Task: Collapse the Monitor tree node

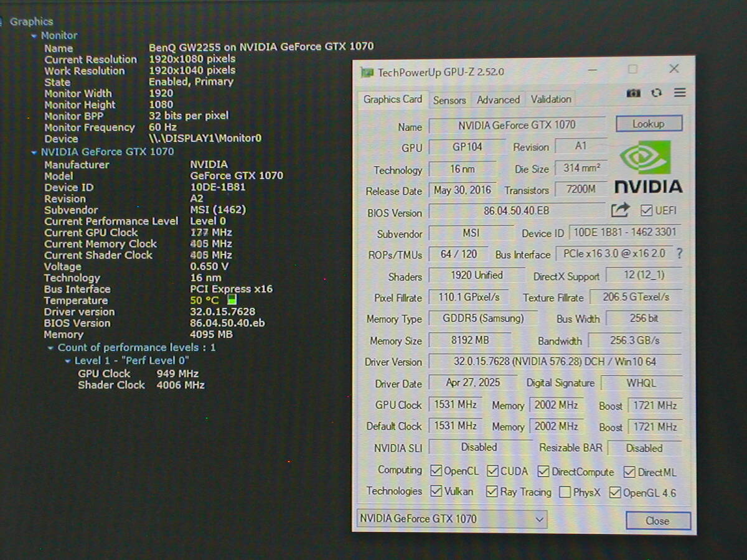Action: [x=34, y=36]
